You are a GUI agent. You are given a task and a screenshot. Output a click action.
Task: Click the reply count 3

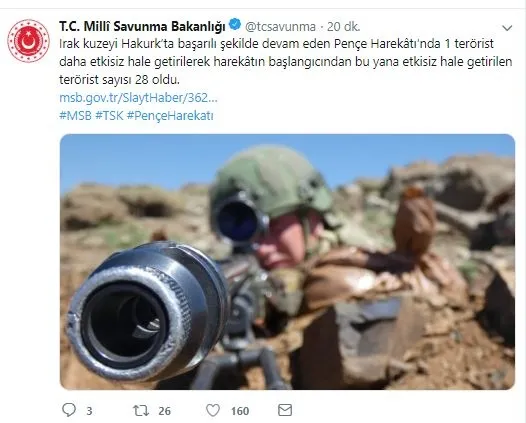coord(89,411)
